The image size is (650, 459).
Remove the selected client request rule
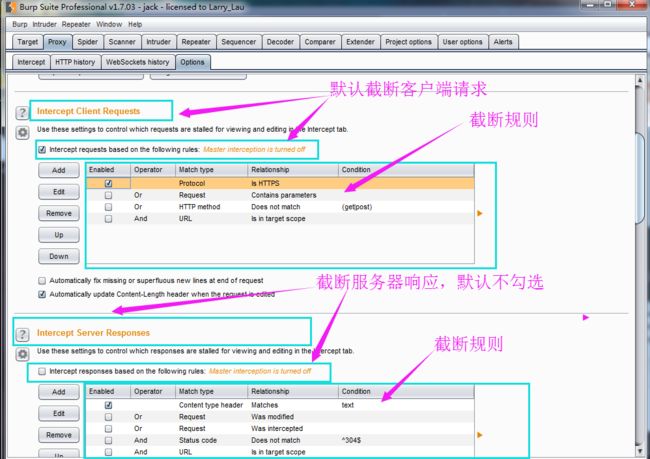59,214
